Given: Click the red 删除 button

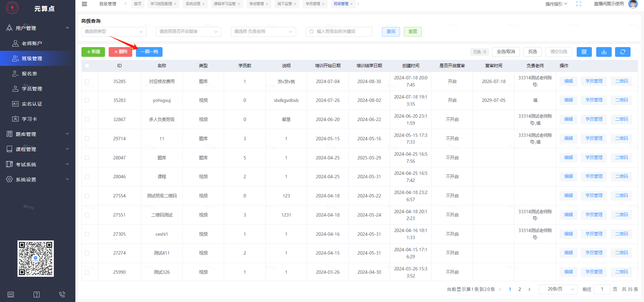Looking at the screenshot, I should 120,52.
